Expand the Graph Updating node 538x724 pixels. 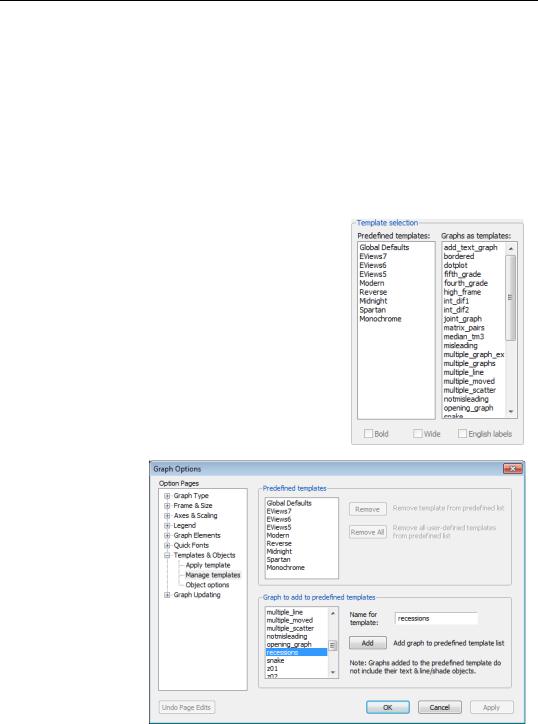167,595
